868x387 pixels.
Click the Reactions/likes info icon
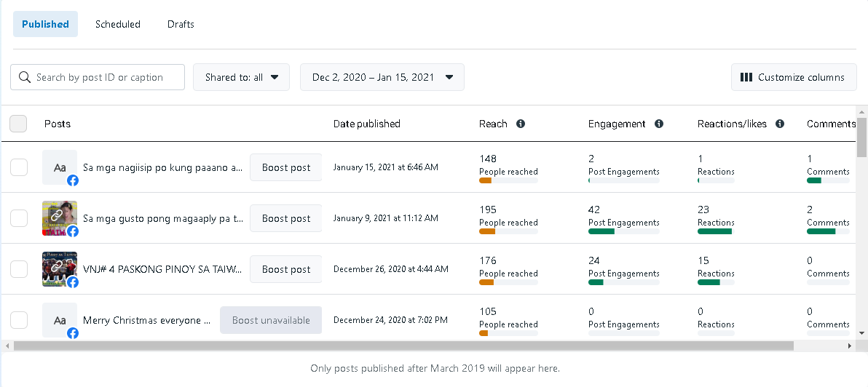pos(780,124)
